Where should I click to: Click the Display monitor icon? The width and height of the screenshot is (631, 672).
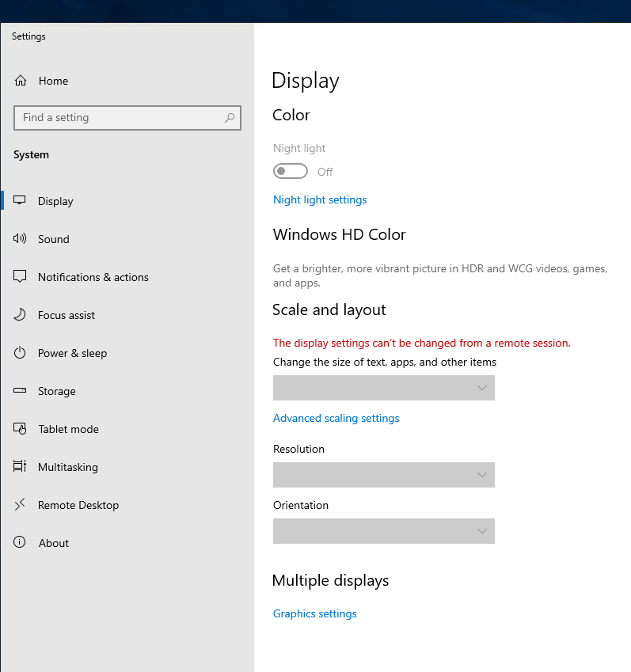(x=20, y=200)
